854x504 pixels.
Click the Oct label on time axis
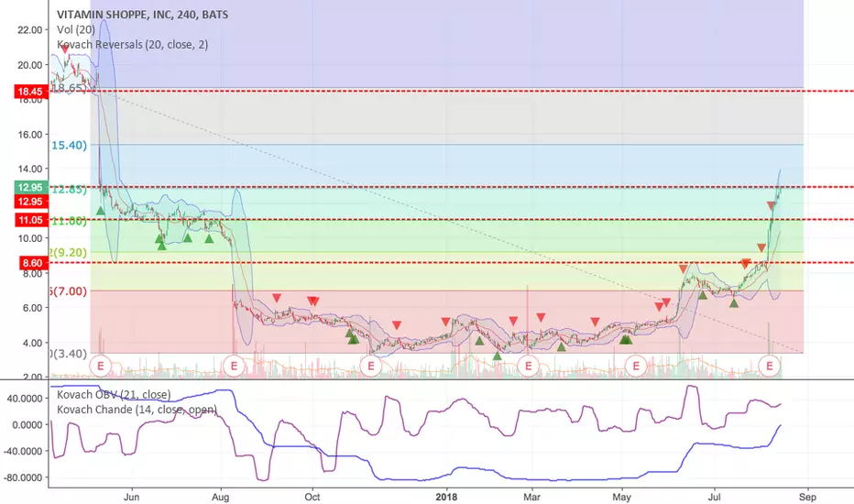[x=312, y=497]
